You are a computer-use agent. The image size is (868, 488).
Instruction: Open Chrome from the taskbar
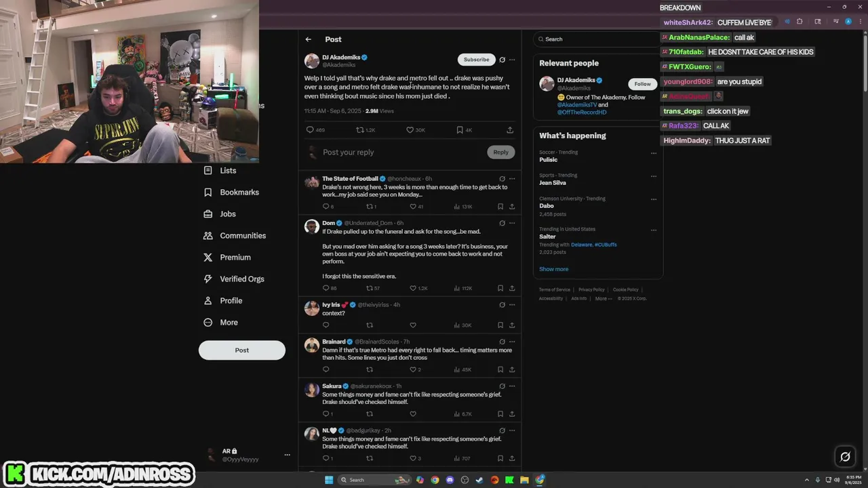point(435,480)
